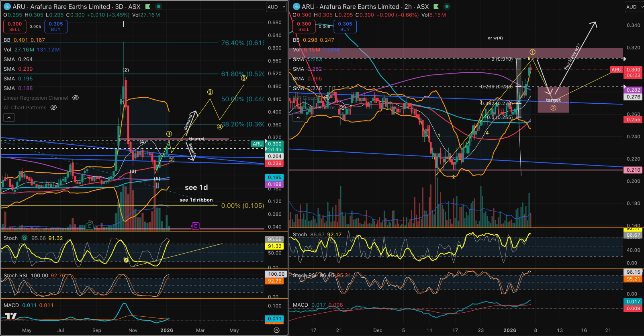Screen dimensions: 644x336
Task: Unhide All Chart Patterns on 3D chart
Action: click(53, 107)
